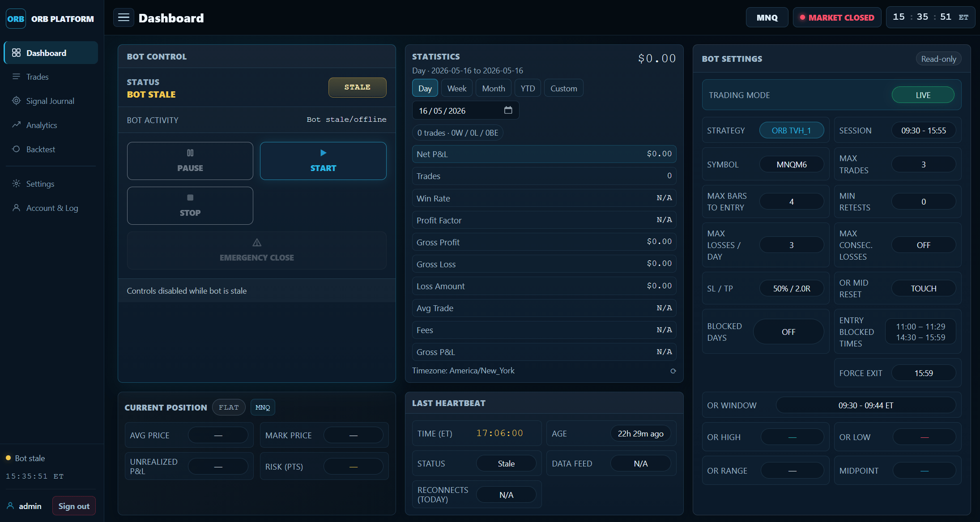
Task: Click the Trades list icon in the sidebar
Action: coord(16,77)
